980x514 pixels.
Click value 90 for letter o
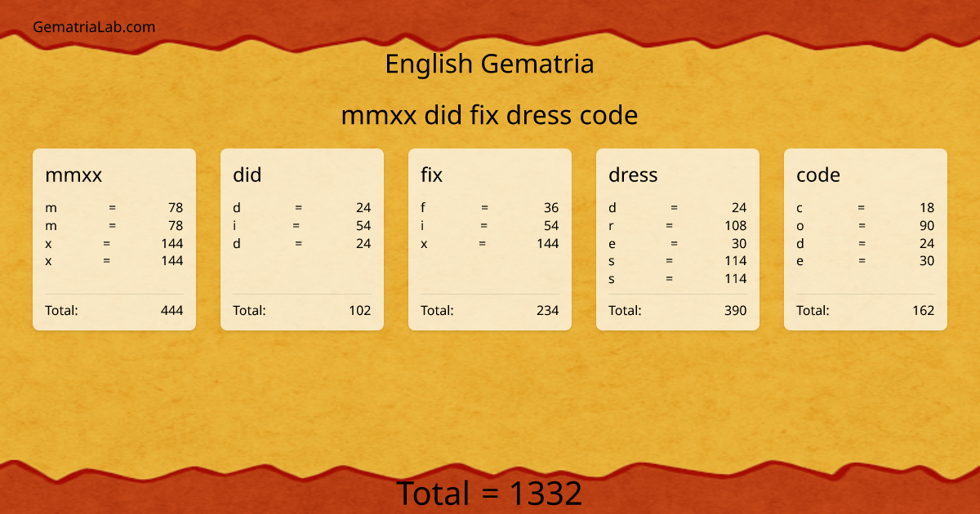click(x=927, y=225)
